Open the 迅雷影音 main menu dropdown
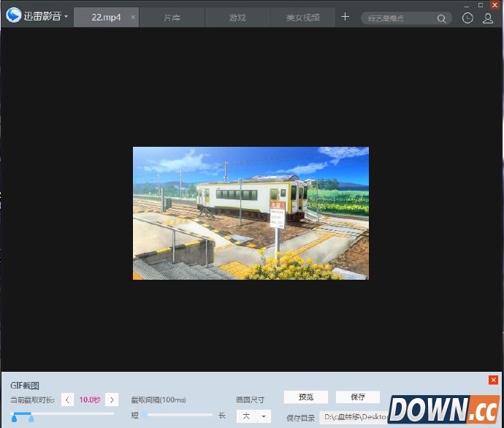The width and height of the screenshot is (504, 428). pyautogui.click(x=66, y=16)
